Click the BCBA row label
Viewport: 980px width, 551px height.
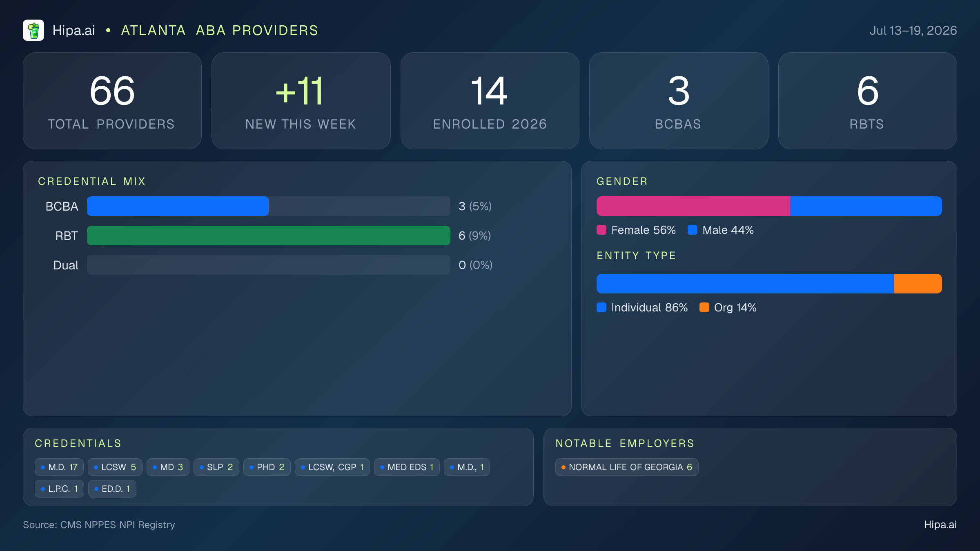(62, 206)
